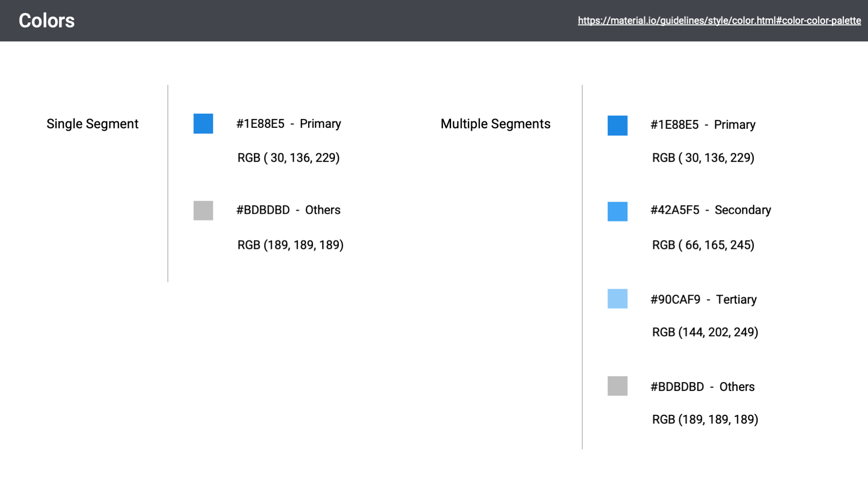
Task: Select the gray Others swatch under Single Segment
Action: (x=203, y=210)
